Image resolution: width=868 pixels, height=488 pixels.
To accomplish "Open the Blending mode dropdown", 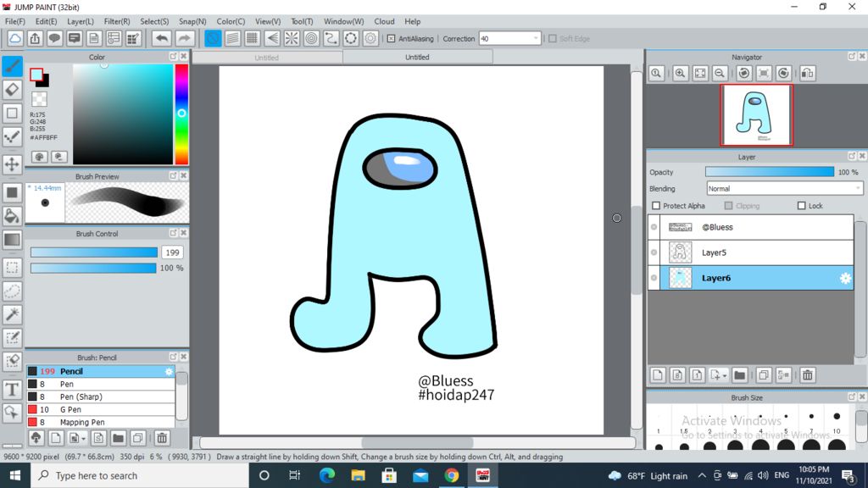I will pos(784,189).
